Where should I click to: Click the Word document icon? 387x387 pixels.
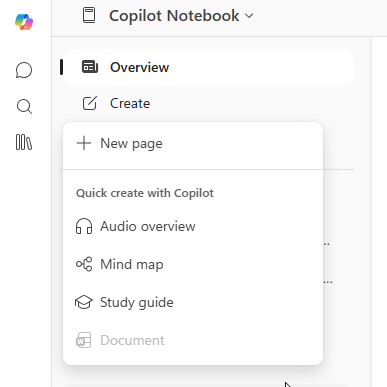point(83,340)
